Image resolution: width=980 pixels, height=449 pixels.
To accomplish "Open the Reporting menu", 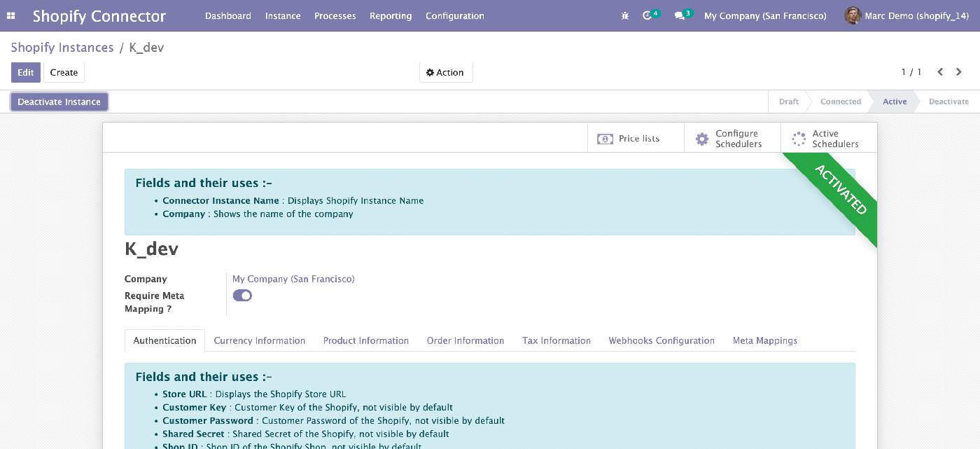I will (x=391, y=15).
